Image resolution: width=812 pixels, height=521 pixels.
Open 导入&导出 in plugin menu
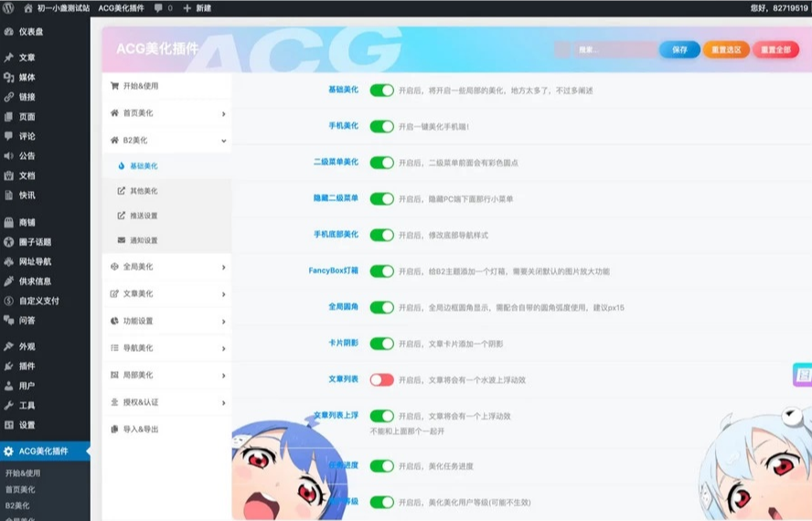click(x=140, y=429)
